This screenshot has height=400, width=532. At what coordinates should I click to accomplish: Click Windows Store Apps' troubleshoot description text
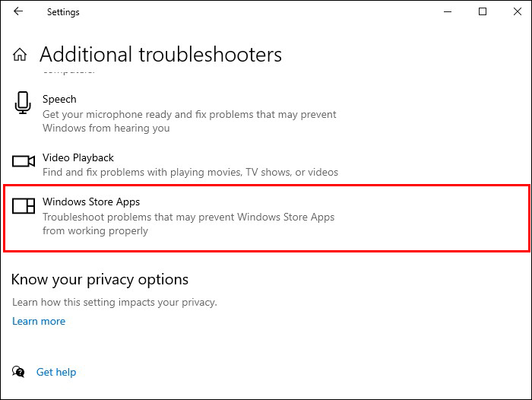tap(188, 224)
